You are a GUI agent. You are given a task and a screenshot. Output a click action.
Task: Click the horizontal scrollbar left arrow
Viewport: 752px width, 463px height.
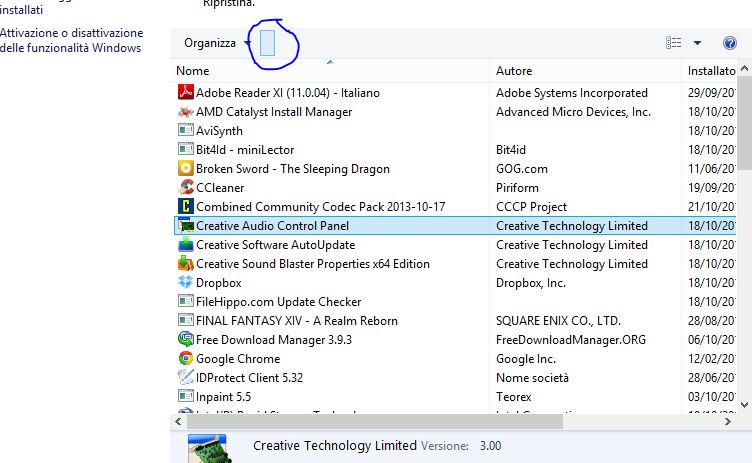point(178,422)
